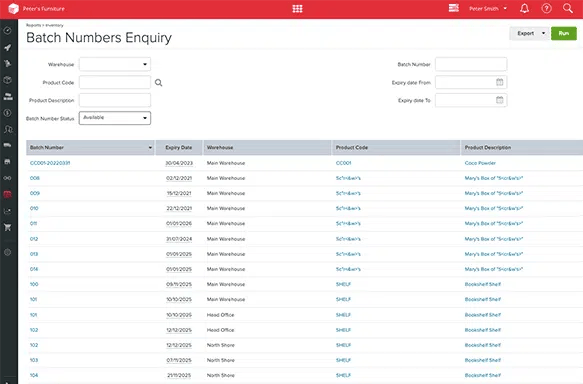This screenshot has height=384, width=583.
Task: Click the Reports breadcrumb link
Action: click(x=33, y=25)
